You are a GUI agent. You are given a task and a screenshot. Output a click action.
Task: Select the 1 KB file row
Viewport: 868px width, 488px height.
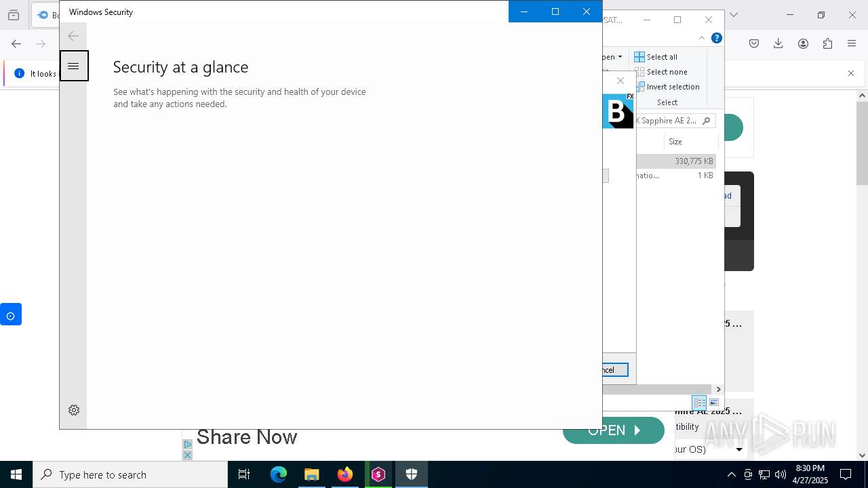pos(676,176)
